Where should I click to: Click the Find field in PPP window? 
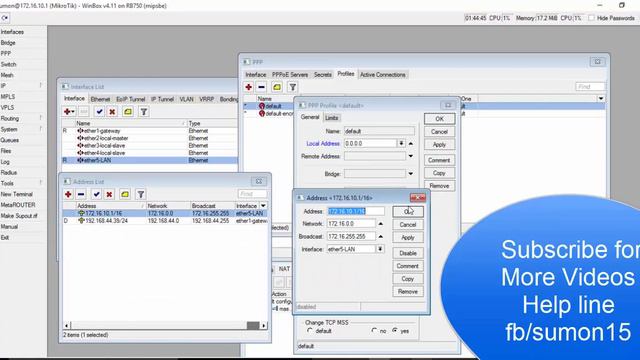pos(590,87)
